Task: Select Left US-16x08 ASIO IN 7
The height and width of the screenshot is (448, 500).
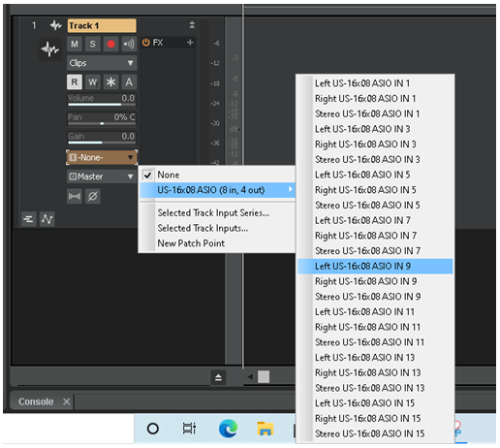Action: tap(375, 220)
